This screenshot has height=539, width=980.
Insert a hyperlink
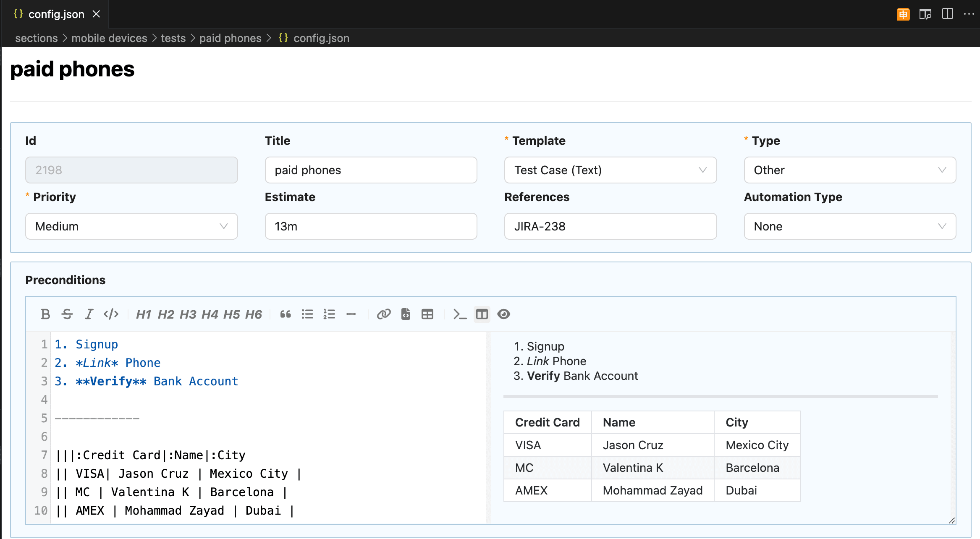point(384,314)
